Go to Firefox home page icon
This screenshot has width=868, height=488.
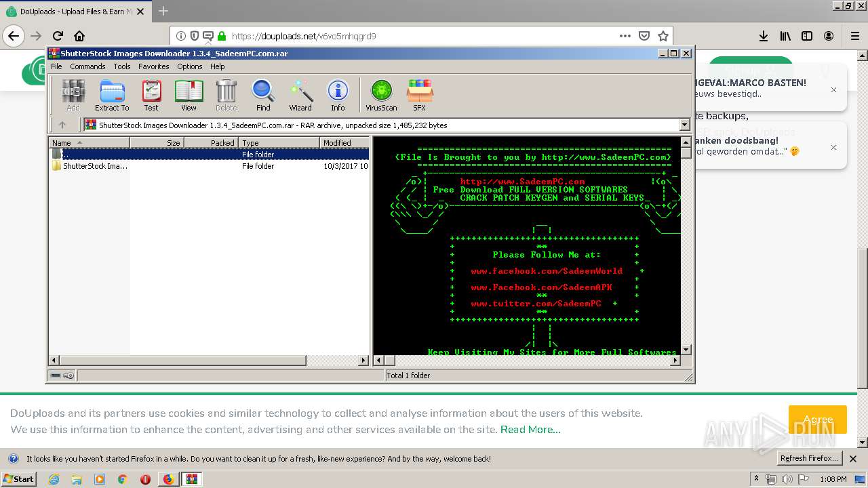(79, 36)
